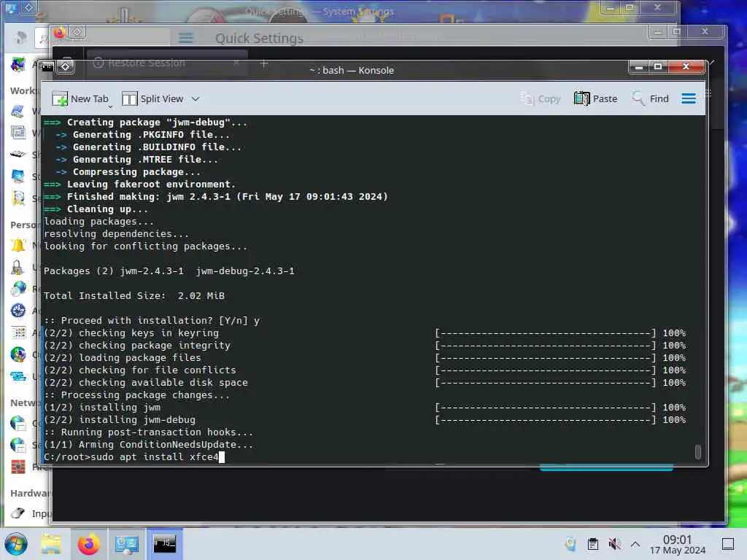Image resolution: width=747 pixels, height=560 pixels.
Task: Open the clipboard tray icon
Action: pyautogui.click(x=592, y=544)
